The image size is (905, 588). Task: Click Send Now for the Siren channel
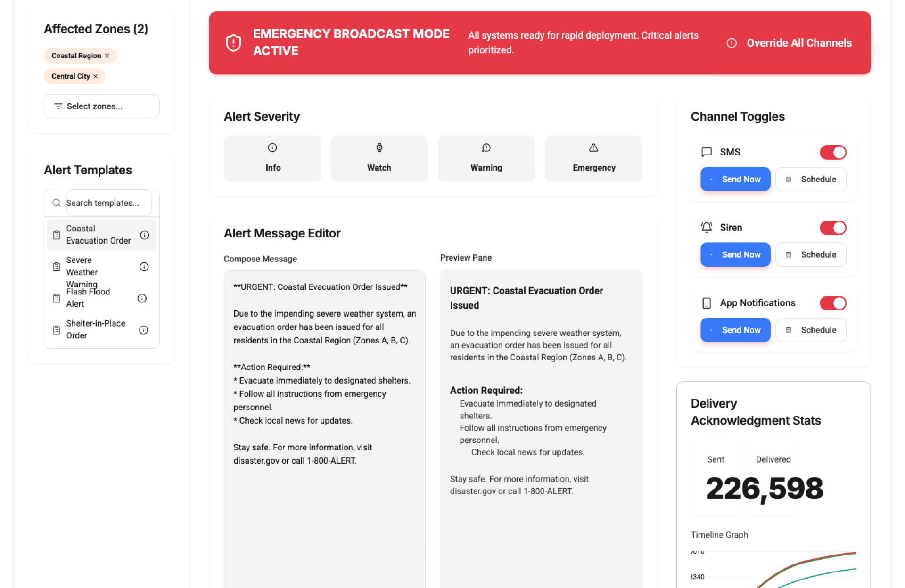pyautogui.click(x=735, y=254)
